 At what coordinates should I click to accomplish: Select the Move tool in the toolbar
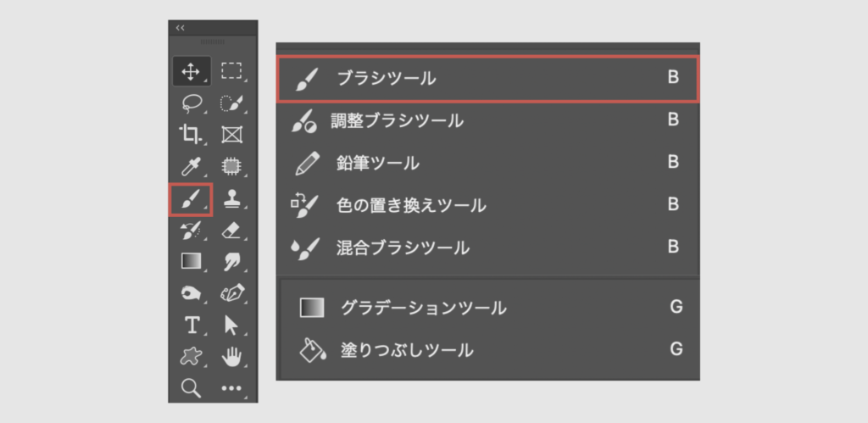(x=192, y=71)
